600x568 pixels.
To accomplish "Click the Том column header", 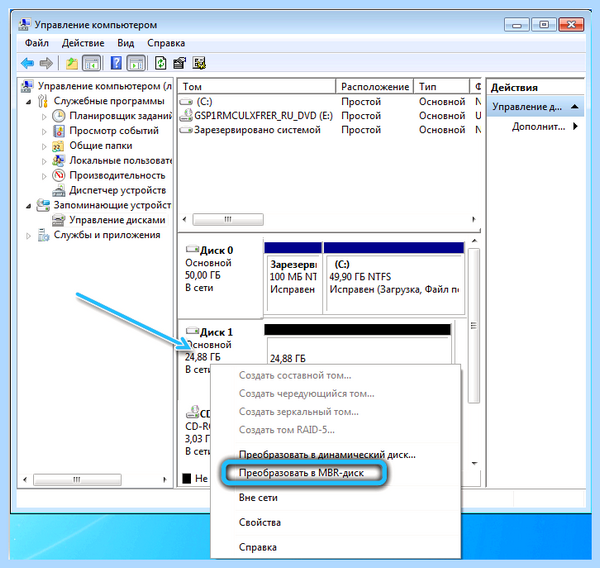I will (257, 87).
